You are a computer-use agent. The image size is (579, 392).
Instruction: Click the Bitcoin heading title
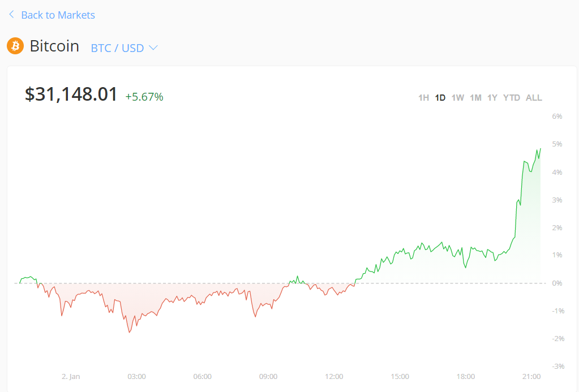tap(54, 46)
